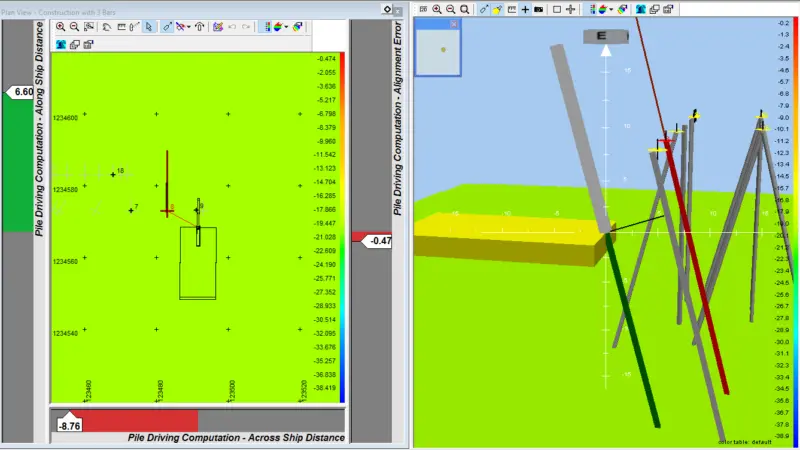Click the green Along Ship Distance bar

[18, 162]
